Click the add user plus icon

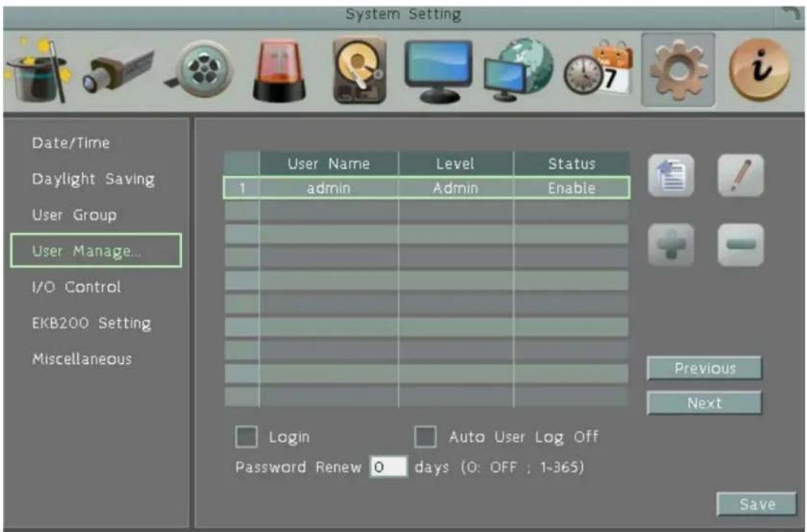(x=670, y=245)
